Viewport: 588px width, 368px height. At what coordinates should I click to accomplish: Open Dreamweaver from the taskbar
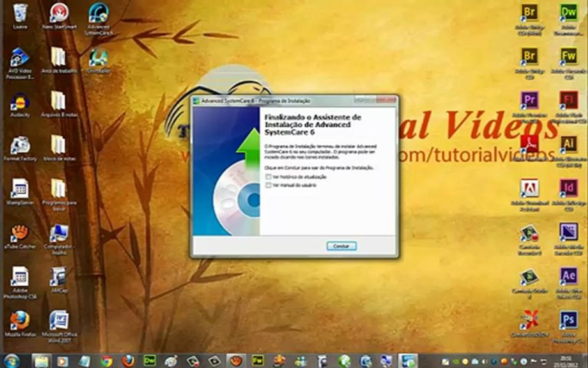click(x=150, y=361)
